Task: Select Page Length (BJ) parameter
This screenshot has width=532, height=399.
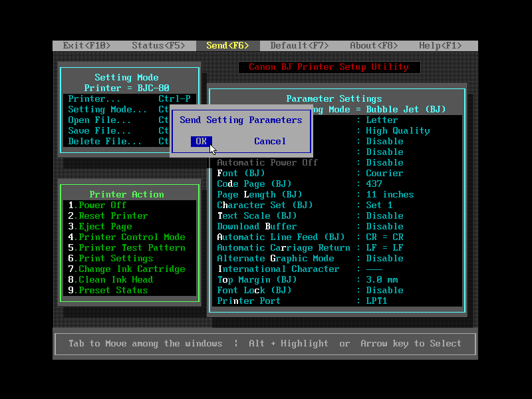Action: click(259, 194)
